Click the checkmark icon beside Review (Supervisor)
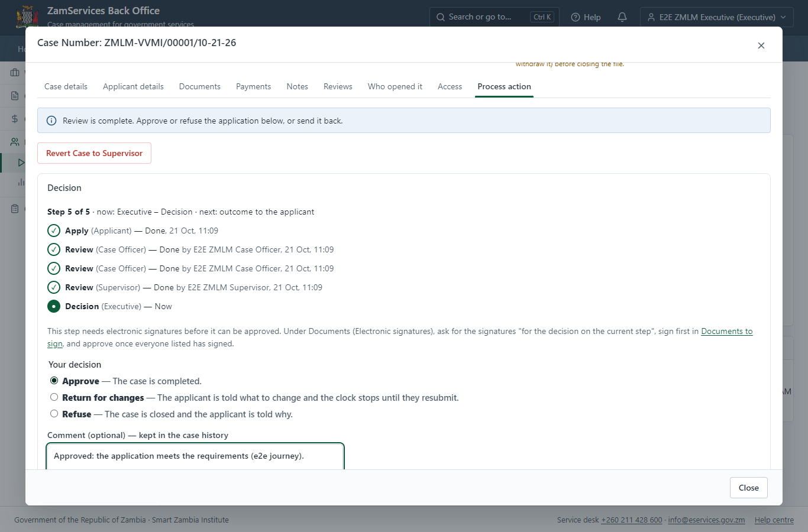808x532 pixels. click(54, 287)
